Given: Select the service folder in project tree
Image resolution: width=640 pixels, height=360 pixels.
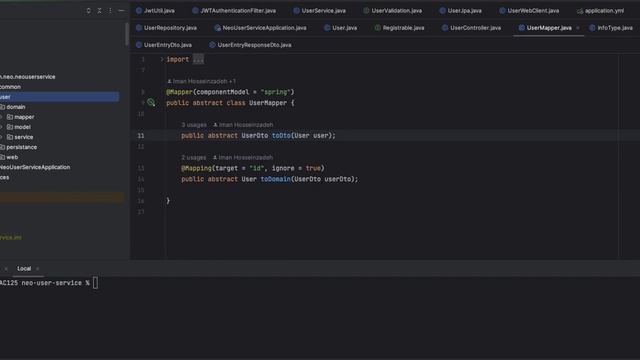Looking at the screenshot, I should tap(24, 137).
